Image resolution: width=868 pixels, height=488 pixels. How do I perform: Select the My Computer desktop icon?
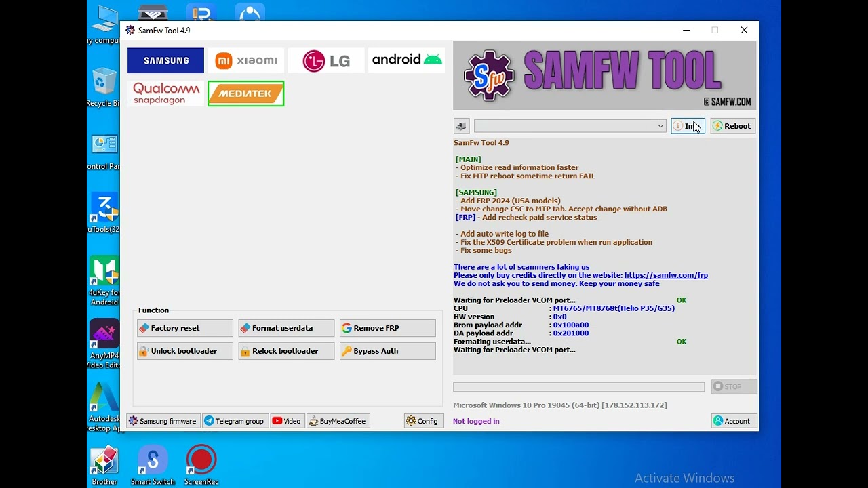[104, 25]
